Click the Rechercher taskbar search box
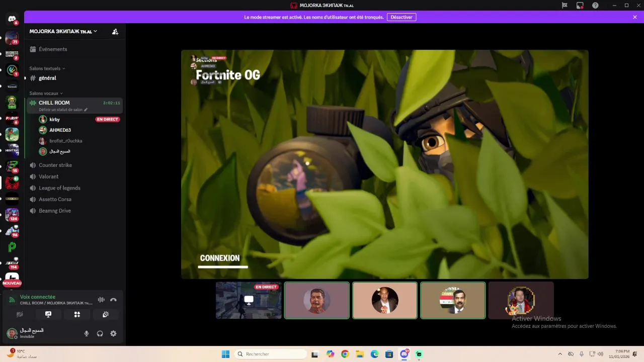644x362 pixels. [x=271, y=354]
